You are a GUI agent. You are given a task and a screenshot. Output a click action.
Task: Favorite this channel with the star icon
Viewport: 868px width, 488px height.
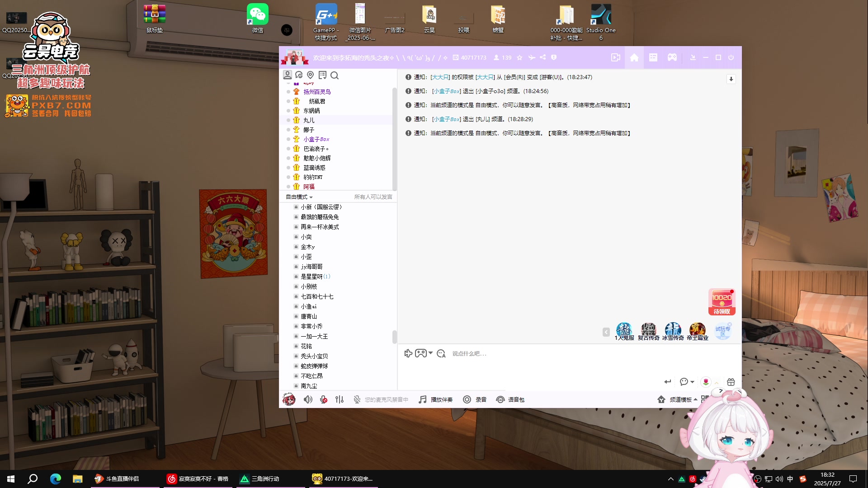pyautogui.click(x=519, y=58)
